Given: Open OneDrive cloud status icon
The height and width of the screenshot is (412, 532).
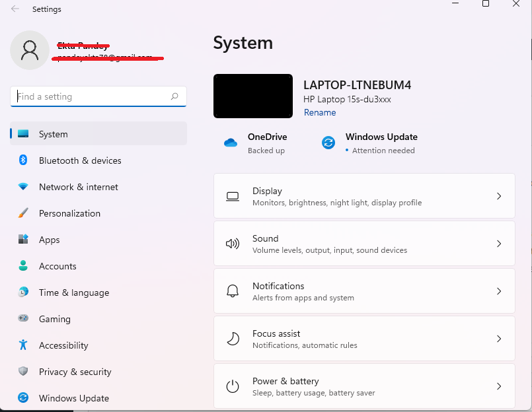Looking at the screenshot, I should point(231,143).
